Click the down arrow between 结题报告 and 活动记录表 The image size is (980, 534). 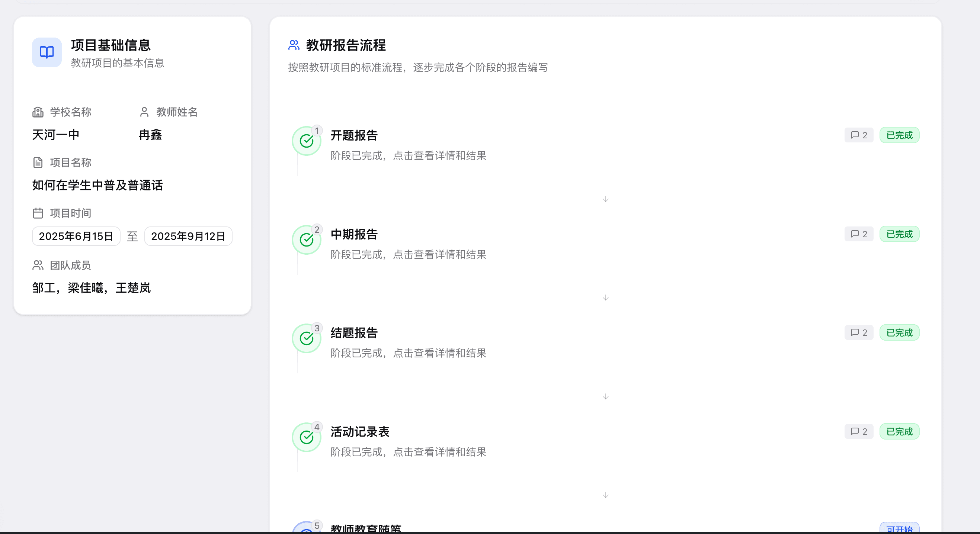(606, 396)
